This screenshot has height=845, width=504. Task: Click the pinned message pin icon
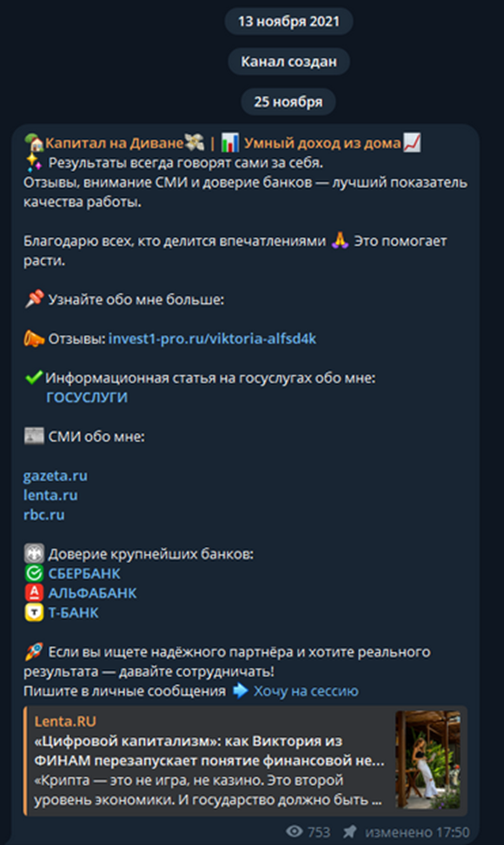click(x=350, y=832)
